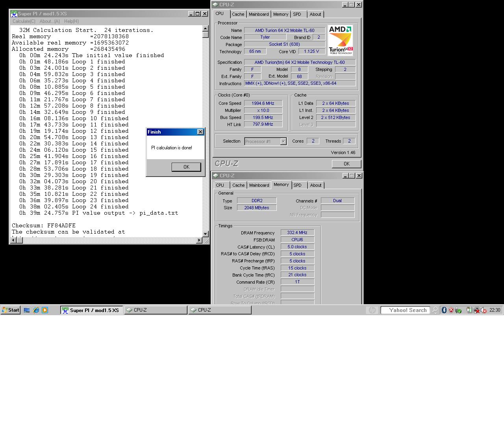504x446 pixels.
Task: Click Channels field showing Dual
Action: [337, 201]
